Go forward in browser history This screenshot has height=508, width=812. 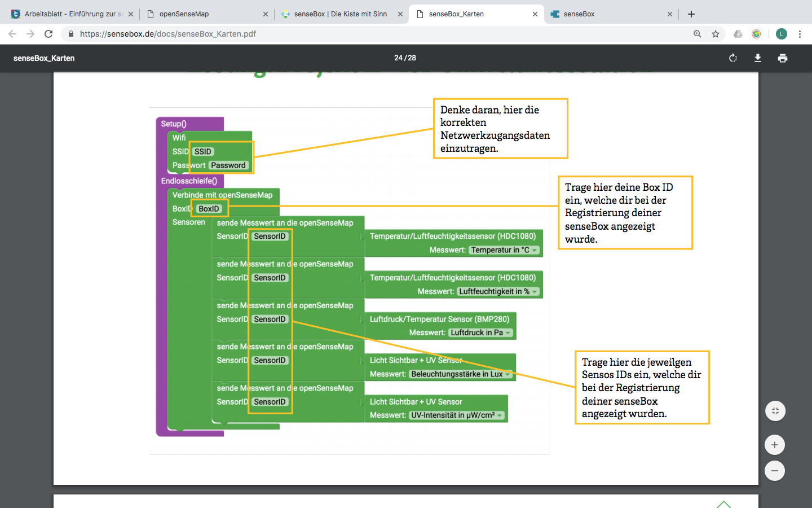(x=30, y=34)
